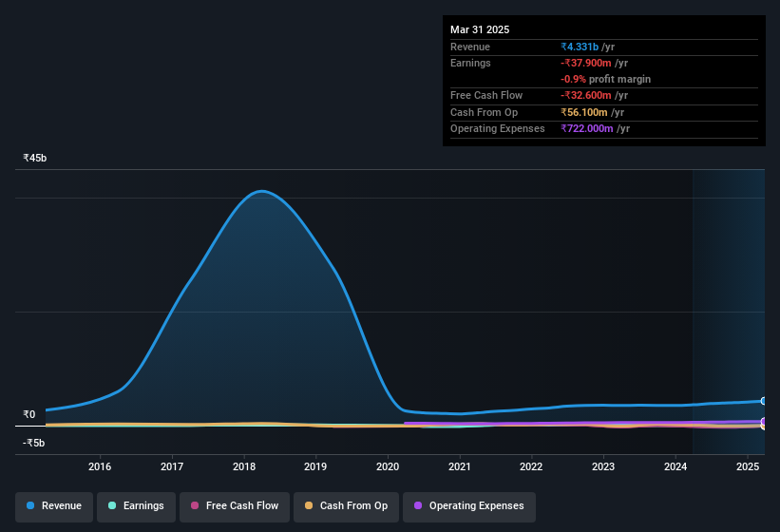Click the 2018 x-axis label
The image size is (780, 532).
[244, 466]
